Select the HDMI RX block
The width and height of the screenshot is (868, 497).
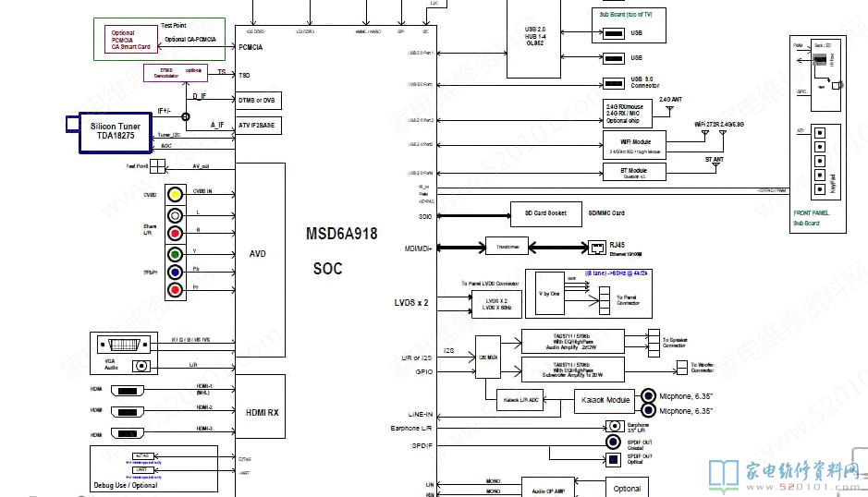coord(260,412)
